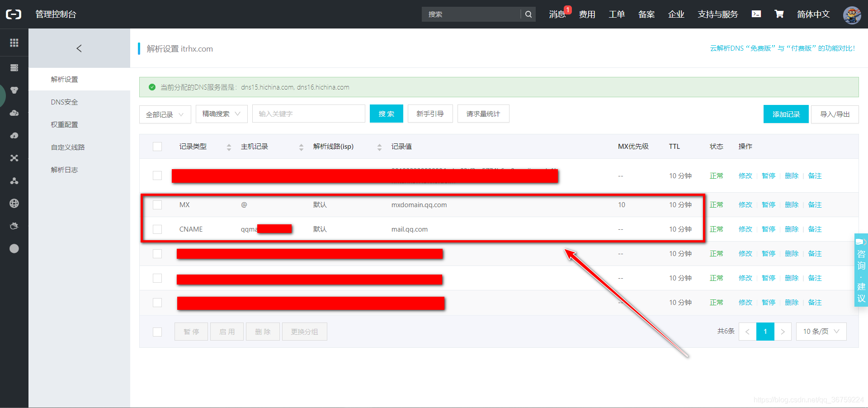Click the 添加记录 button
Viewport: 868px width, 408px height.
786,114
